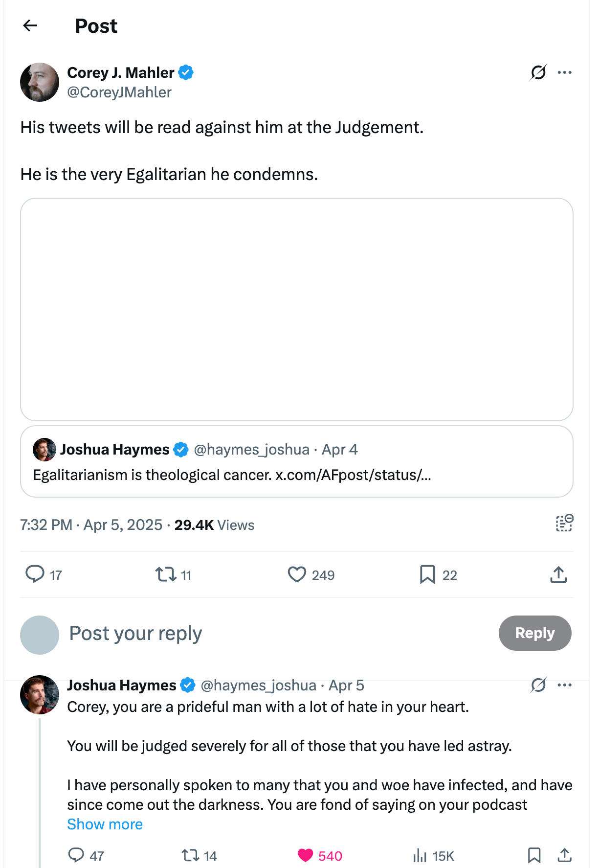Image resolution: width=599 pixels, height=868 pixels.
Task: Open the @CoreyJMahler profile handle
Action: tap(119, 92)
